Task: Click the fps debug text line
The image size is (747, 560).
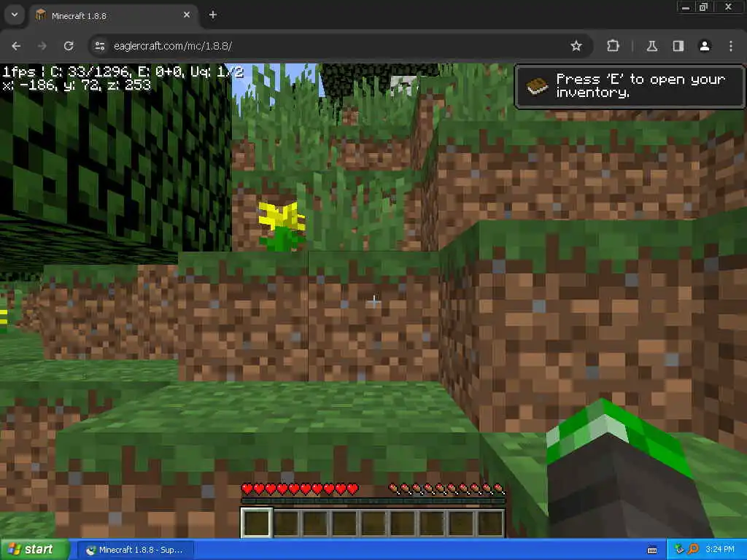Action: click(x=123, y=72)
